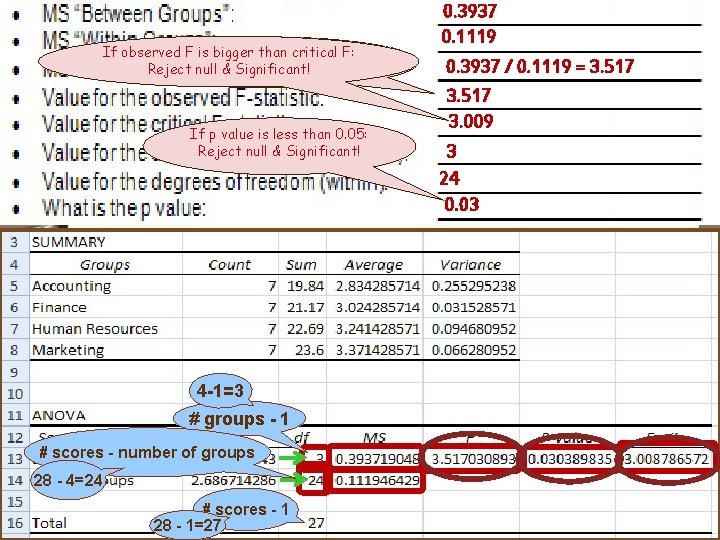Select Human Resources average 3.241428571
The width and height of the screenshot is (720, 540).
pos(374,329)
